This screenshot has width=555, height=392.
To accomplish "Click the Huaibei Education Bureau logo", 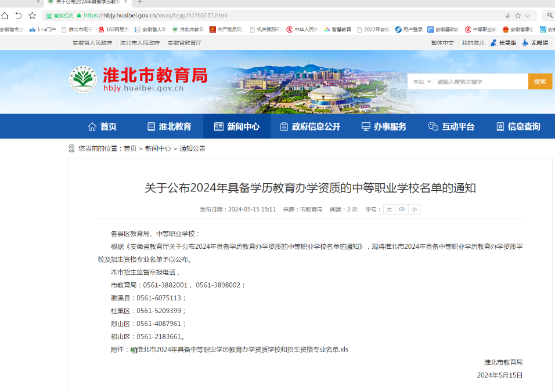I will 83,80.
